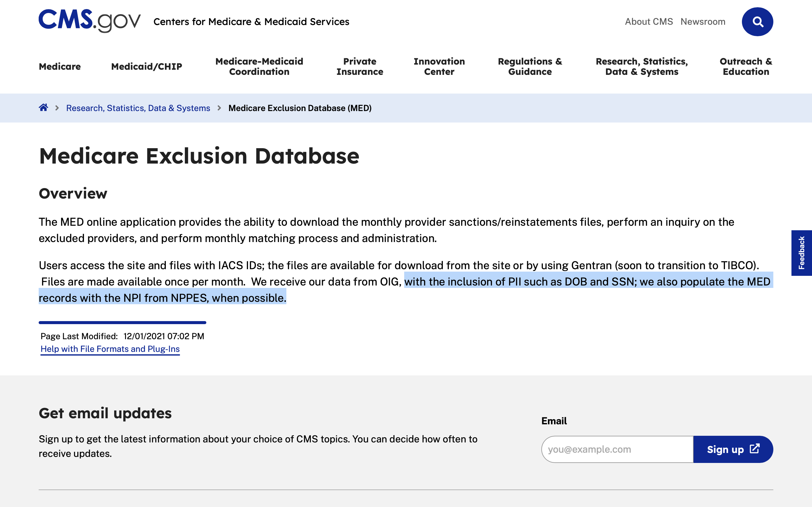Screen dimensions: 812x507
Task: Expand the Innovation Center menu
Action: pos(439,66)
